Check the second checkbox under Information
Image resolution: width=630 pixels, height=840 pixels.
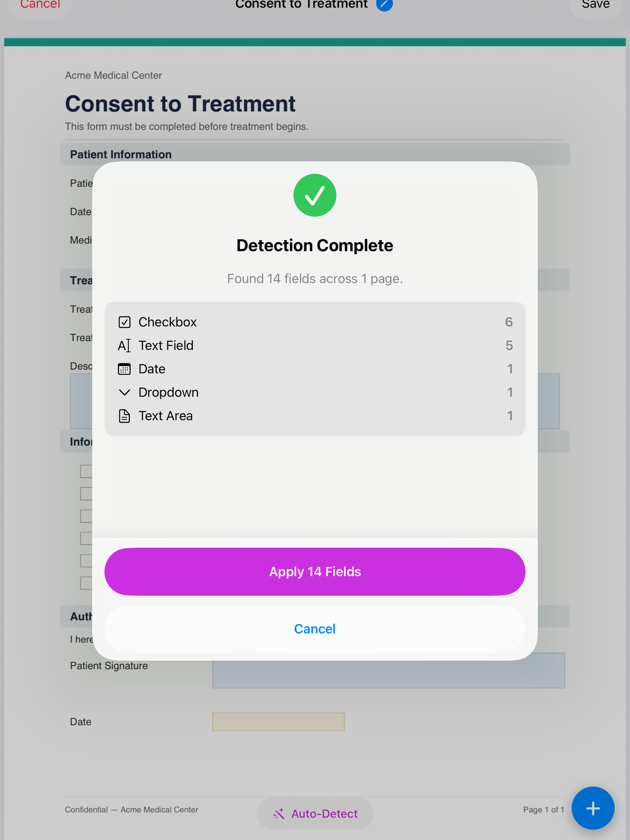click(87, 493)
